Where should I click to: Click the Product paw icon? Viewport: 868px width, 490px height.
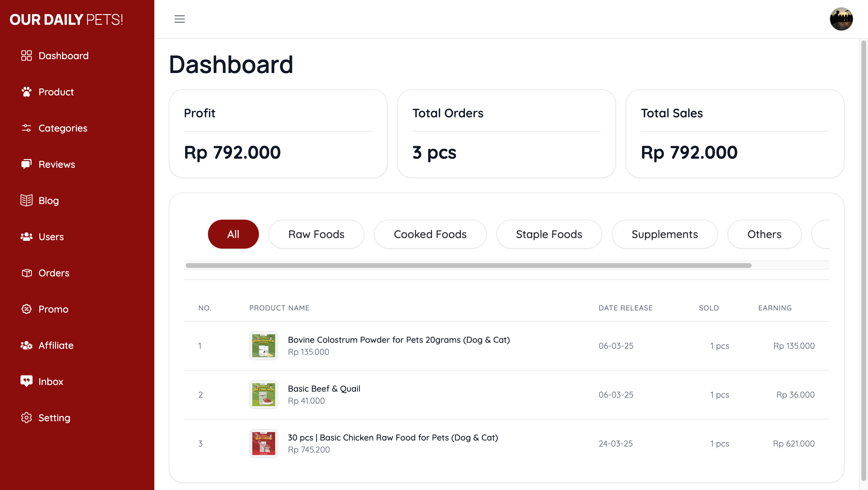pos(26,92)
